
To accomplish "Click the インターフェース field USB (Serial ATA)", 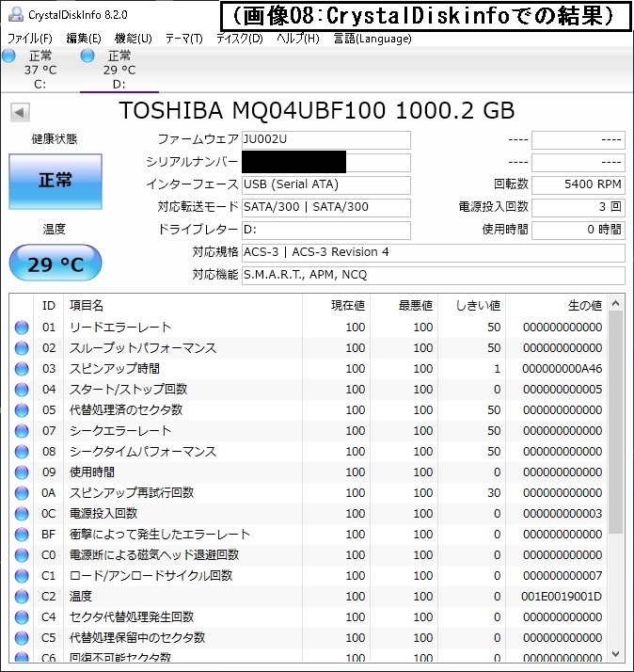I will pos(326,184).
